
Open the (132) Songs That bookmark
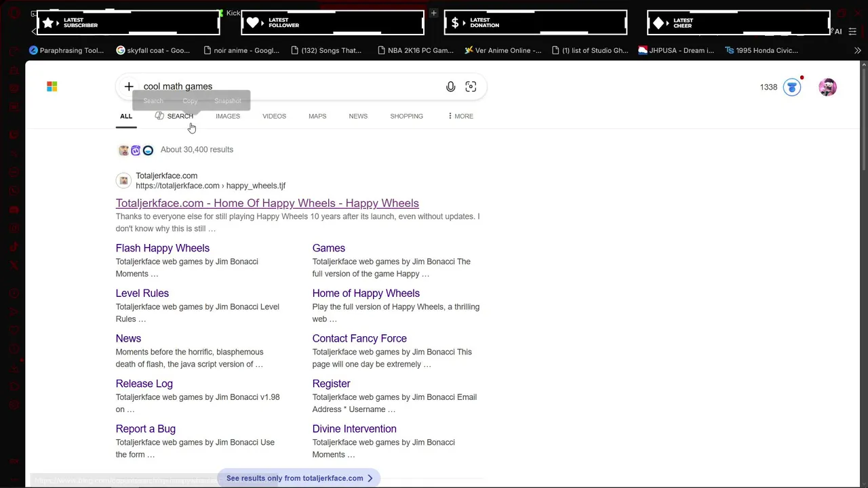click(x=326, y=50)
